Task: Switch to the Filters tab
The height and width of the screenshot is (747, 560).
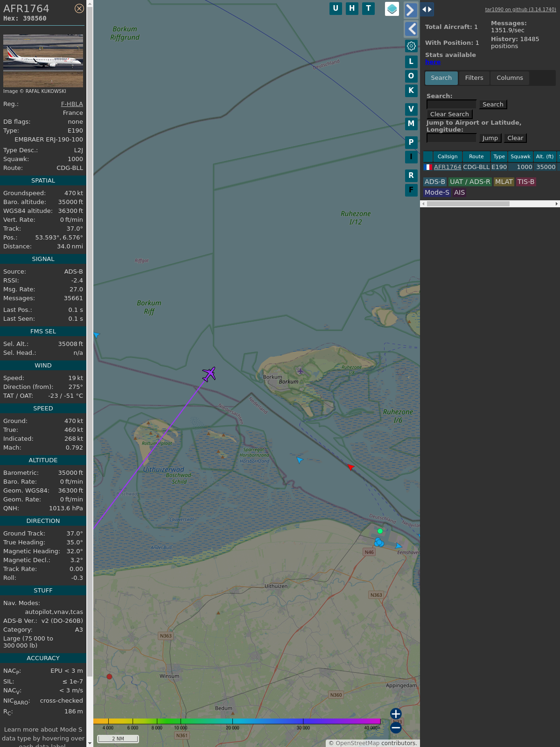Action: pos(474,78)
